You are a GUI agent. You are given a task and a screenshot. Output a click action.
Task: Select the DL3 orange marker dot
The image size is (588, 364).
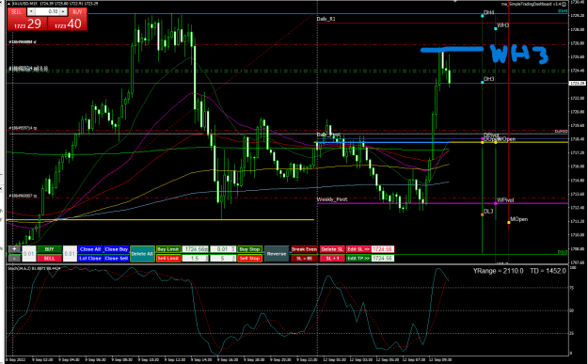tap(483, 214)
